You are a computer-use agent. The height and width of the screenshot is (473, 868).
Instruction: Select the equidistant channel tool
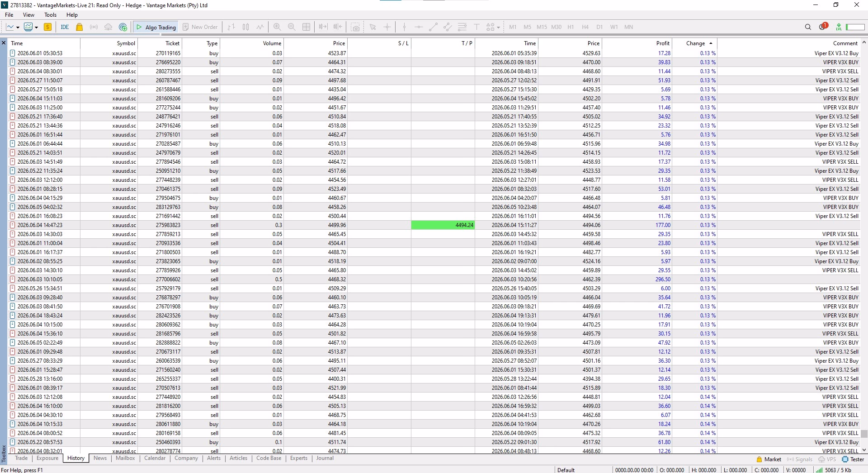click(x=448, y=27)
